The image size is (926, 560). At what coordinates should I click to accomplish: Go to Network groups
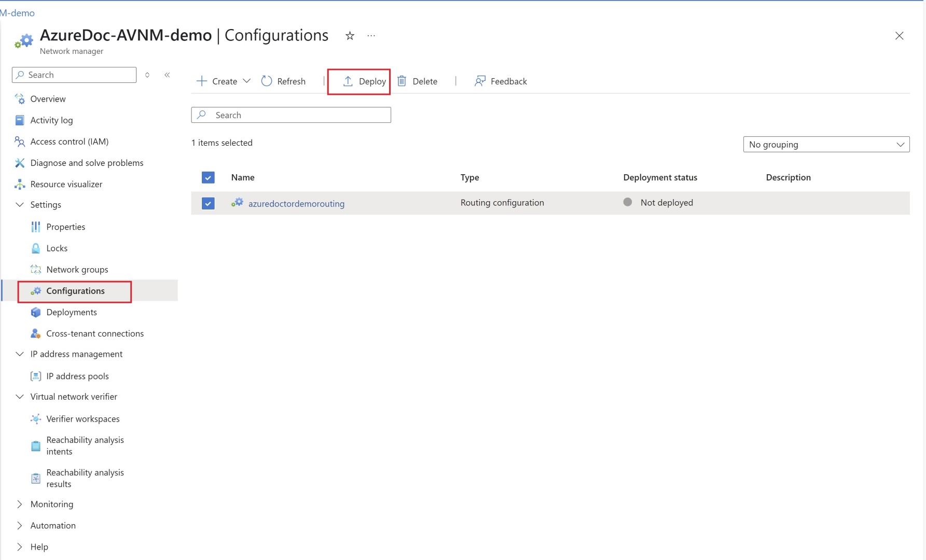click(77, 269)
